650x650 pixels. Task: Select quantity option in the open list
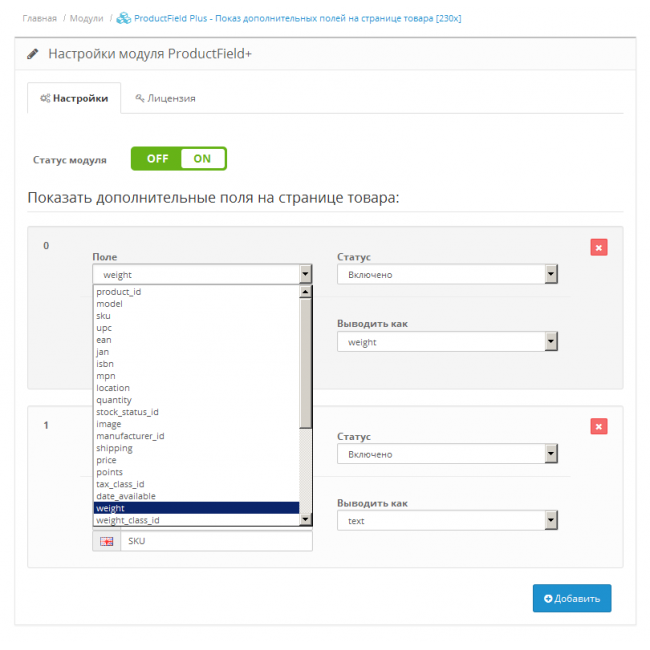pyautogui.click(x=114, y=400)
